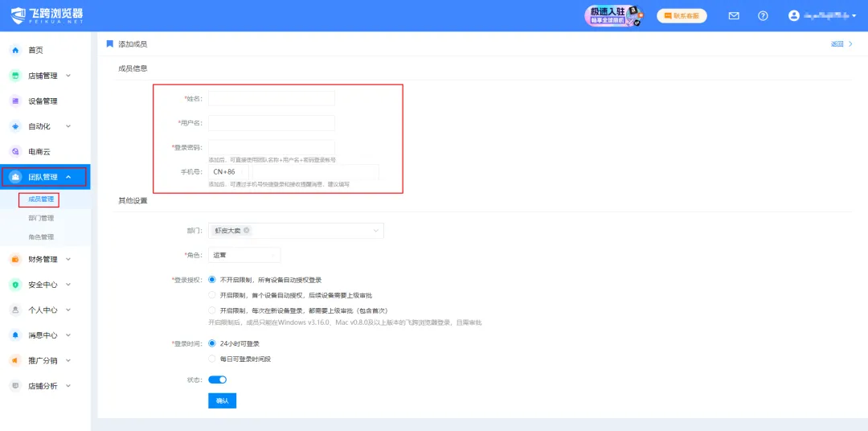
Task: Click the 确认 button
Action: [x=222, y=400]
